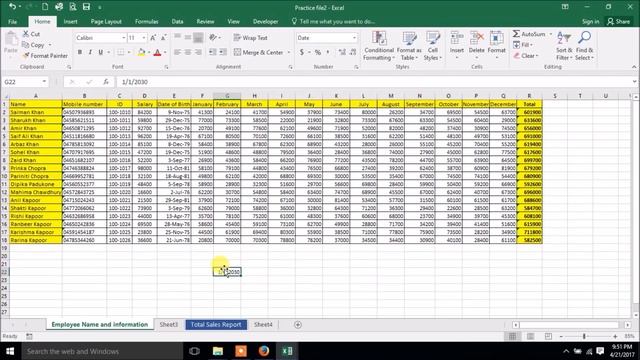This screenshot has width=640, height=360.
Task: Toggle Italic formatting
Action: coord(90,52)
